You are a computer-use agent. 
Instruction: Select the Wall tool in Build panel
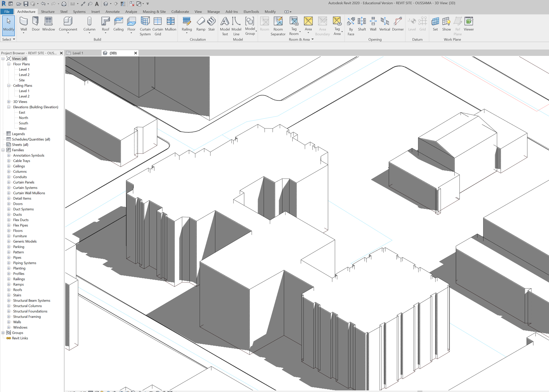(24, 25)
